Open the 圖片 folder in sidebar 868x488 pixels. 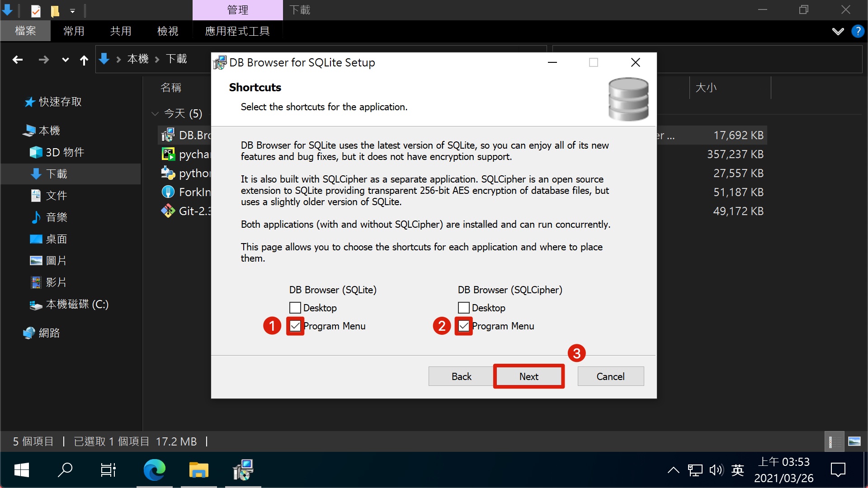(x=49, y=261)
